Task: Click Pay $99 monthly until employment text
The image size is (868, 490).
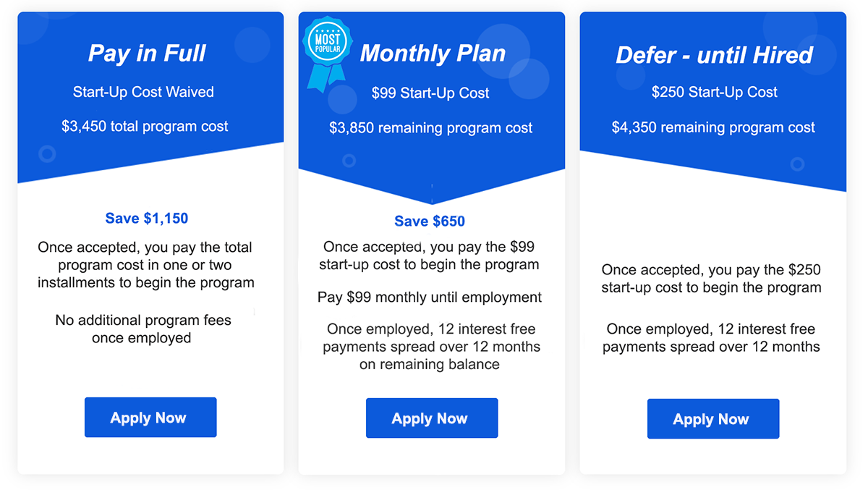Action: 430,297
